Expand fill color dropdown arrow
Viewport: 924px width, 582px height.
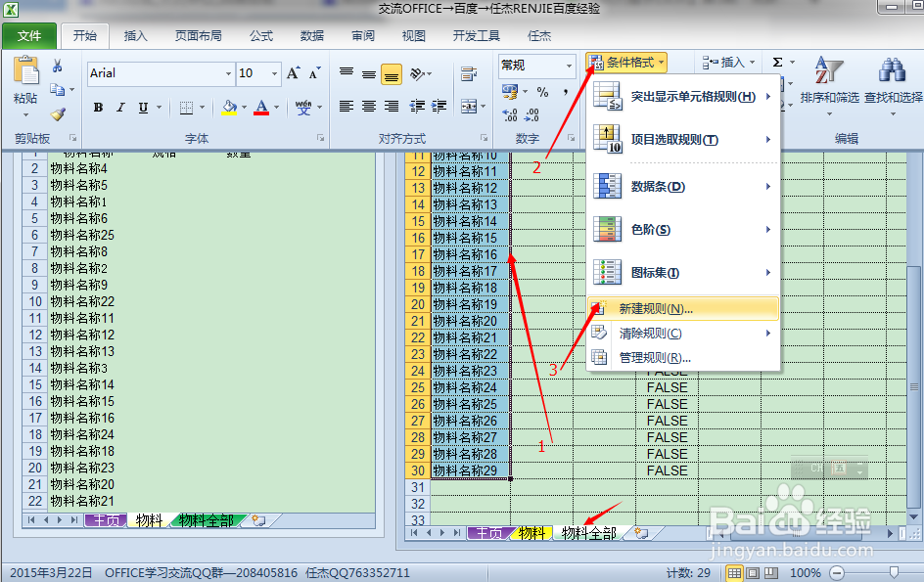click(x=244, y=108)
